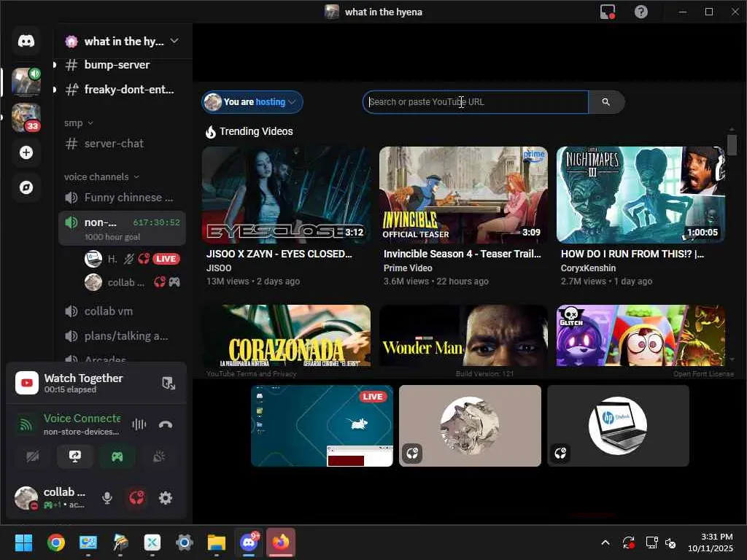Open Help question mark icon

pyautogui.click(x=640, y=12)
